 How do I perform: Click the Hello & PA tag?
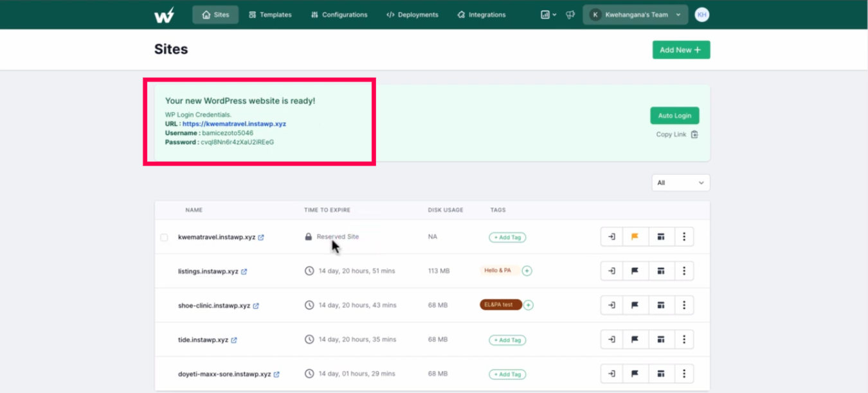point(499,270)
